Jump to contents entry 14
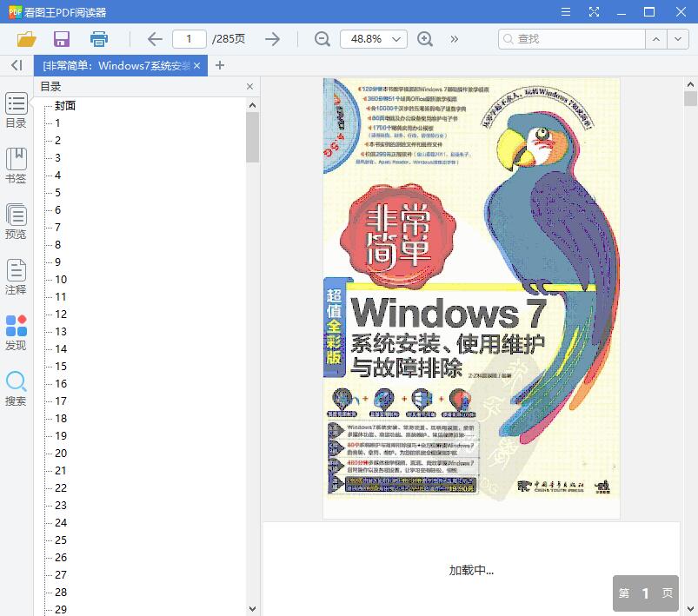The width and height of the screenshot is (698, 616). click(x=61, y=348)
